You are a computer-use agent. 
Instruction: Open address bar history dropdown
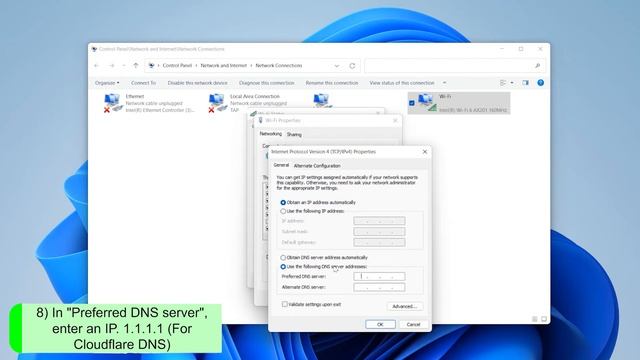click(x=337, y=66)
